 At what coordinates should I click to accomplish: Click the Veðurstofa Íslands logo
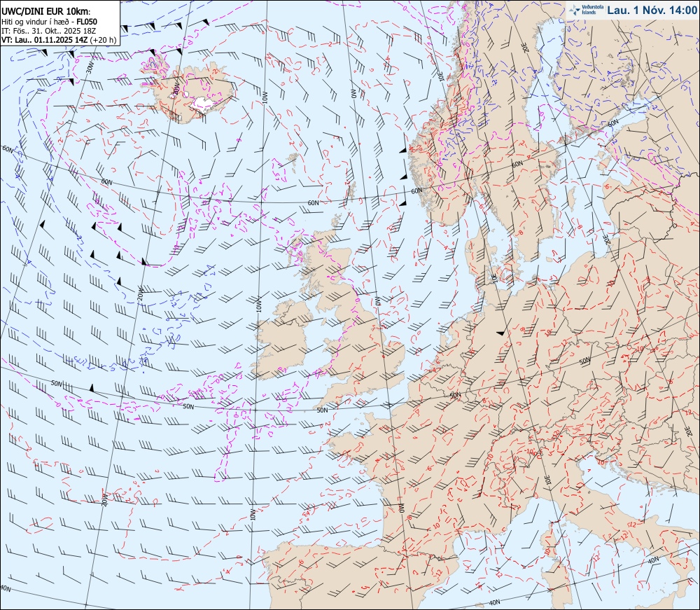click(586, 10)
